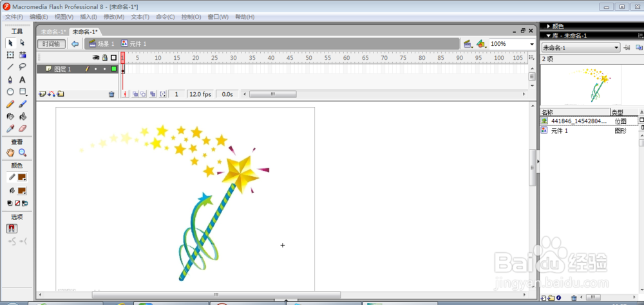Choose the Pencil tool
The image size is (644, 305).
11,104
